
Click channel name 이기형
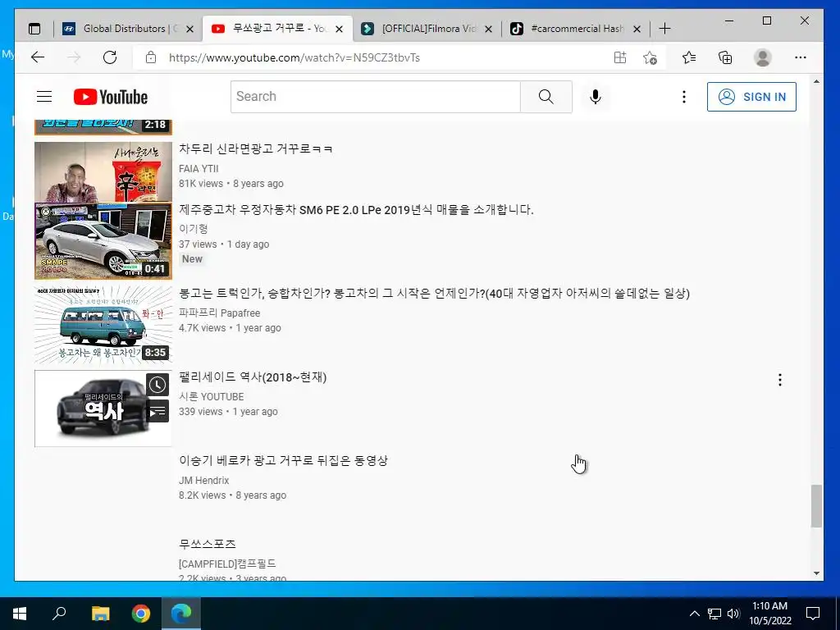[x=194, y=229]
